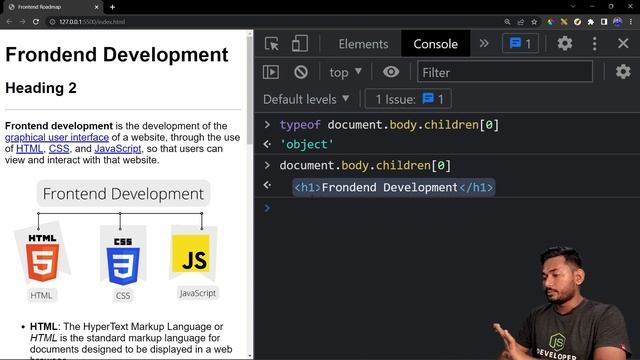This screenshot has width=640, height=360.
Task: Open the 1 Issue link in console toolbar
Action: point(408,99)
